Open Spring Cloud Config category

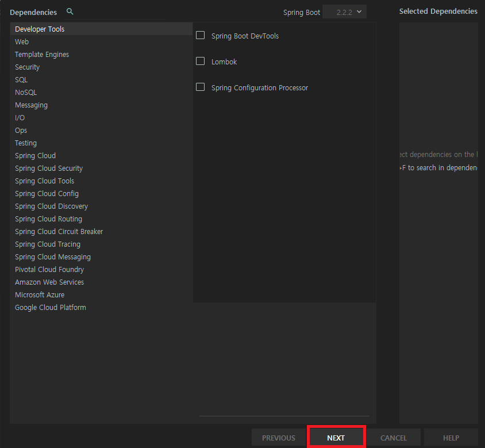tap(102, 193)
